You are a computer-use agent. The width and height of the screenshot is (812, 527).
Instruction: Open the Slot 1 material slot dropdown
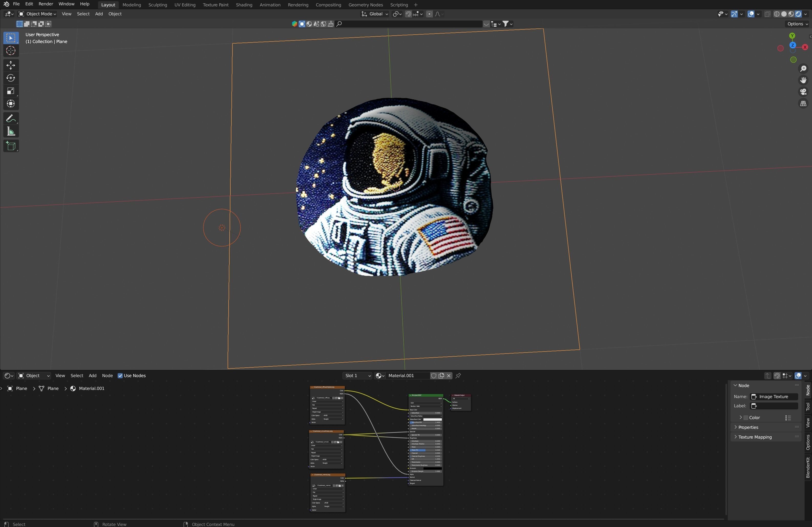click(357, 376)
